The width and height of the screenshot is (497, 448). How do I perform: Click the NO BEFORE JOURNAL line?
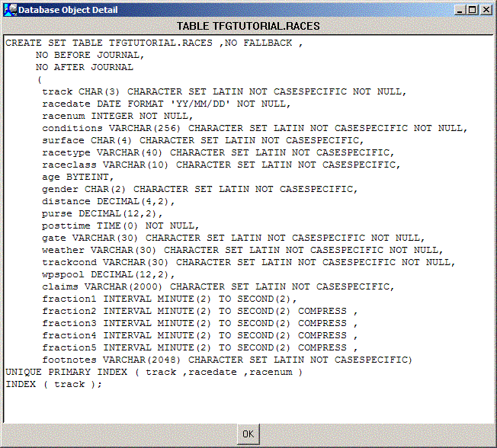click(x=90, y=55)
